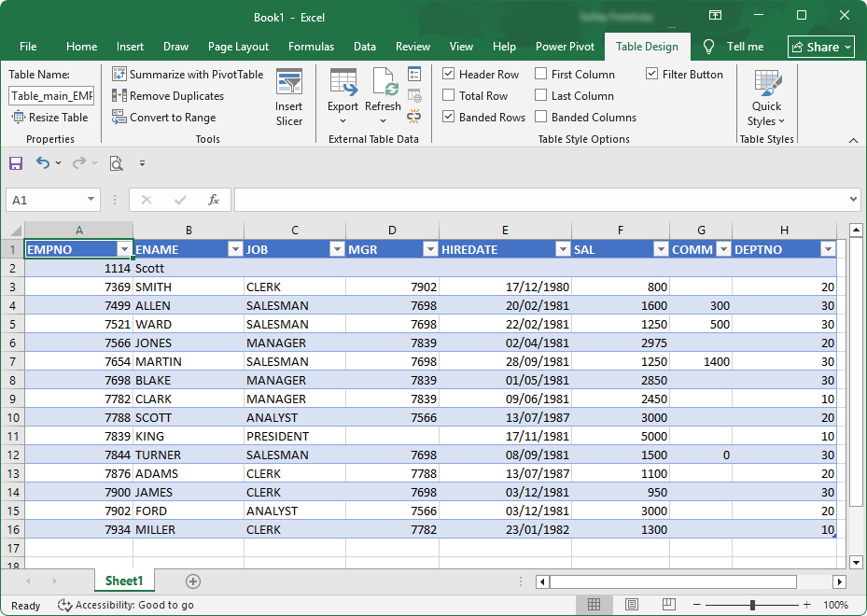Open the HIREDATE column filter dropdown

[x=563, y=249]
